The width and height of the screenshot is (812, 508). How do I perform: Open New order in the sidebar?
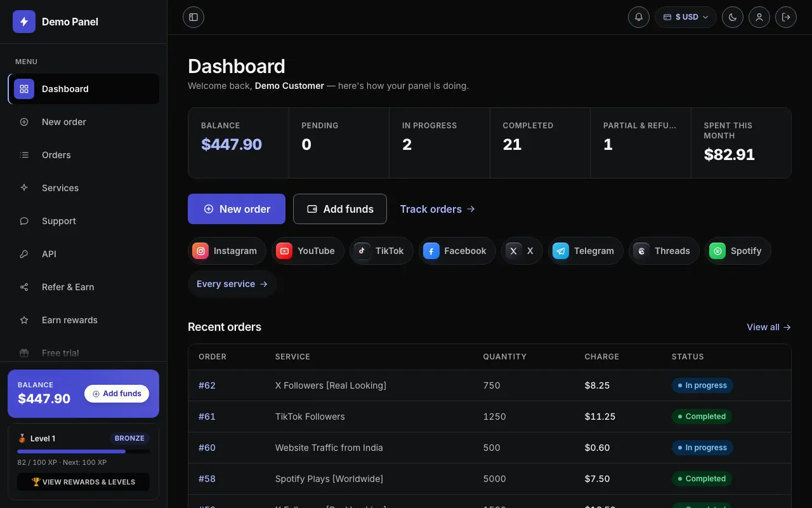(84, 122)
